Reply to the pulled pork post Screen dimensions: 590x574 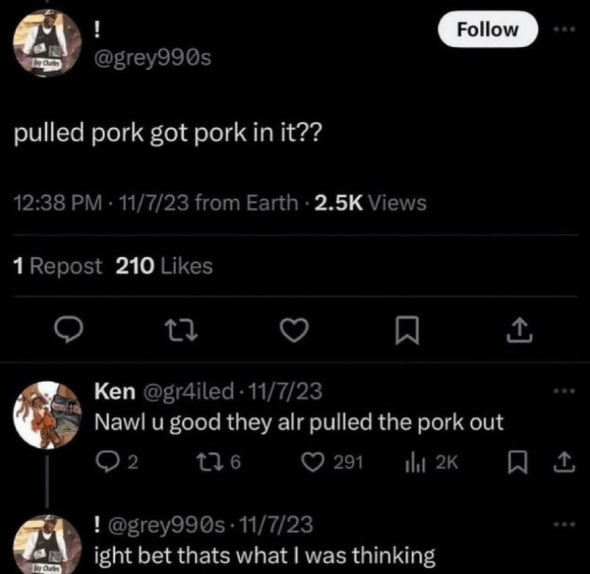(x=68, y=329)
